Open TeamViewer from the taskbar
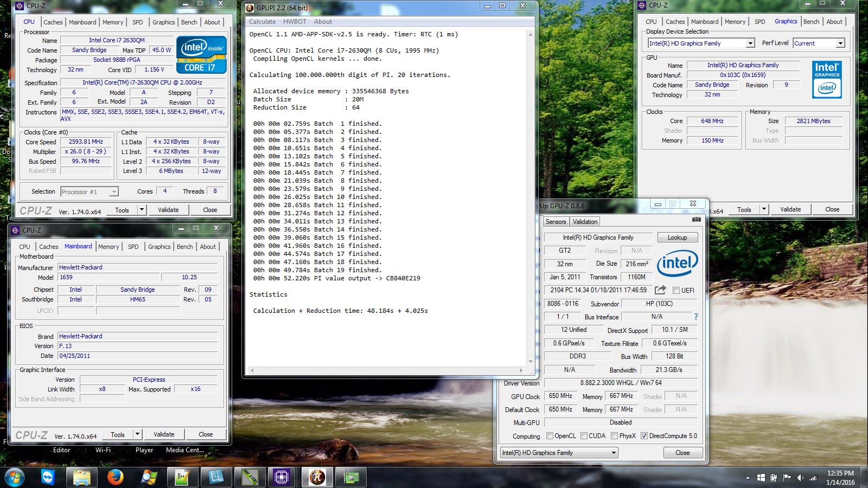868x488 pixels. 48,477
